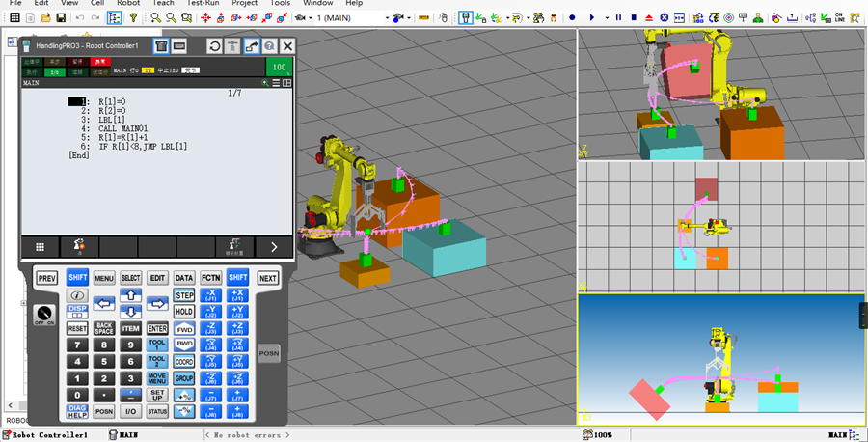Click the NEXT key on pendant
Image resolution: width=868 pixels, height=442 pixels.
[268, 279]
